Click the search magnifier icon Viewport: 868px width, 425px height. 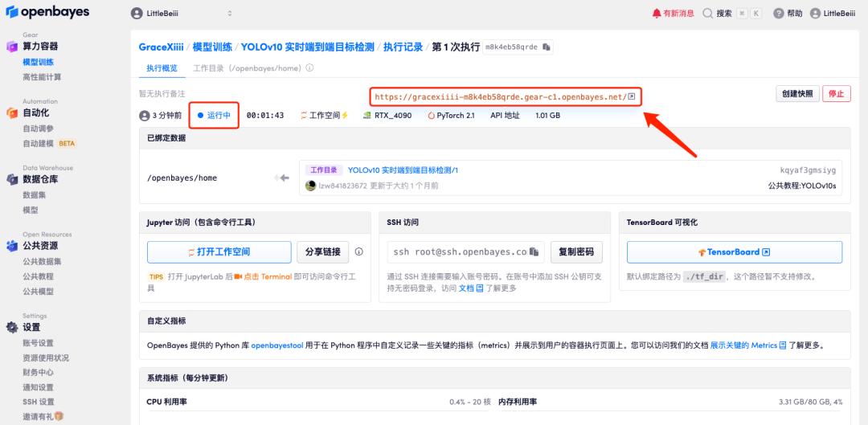coord(707,14)
